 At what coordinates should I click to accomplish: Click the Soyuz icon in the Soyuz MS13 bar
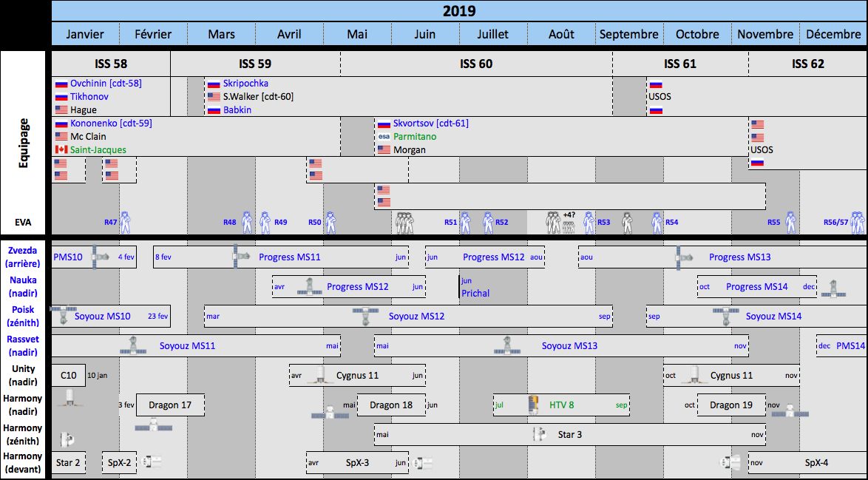point(507,345)
